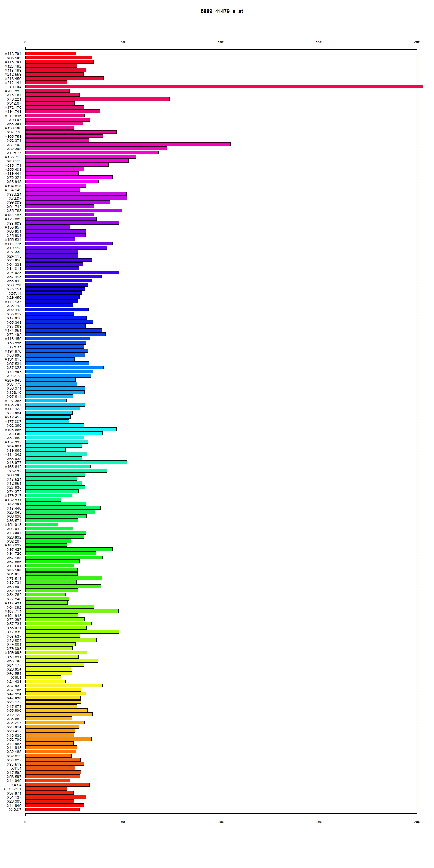This screenshot has width=434, height=868.
Task: Click the X165.642 label
Action: (13, 467)
